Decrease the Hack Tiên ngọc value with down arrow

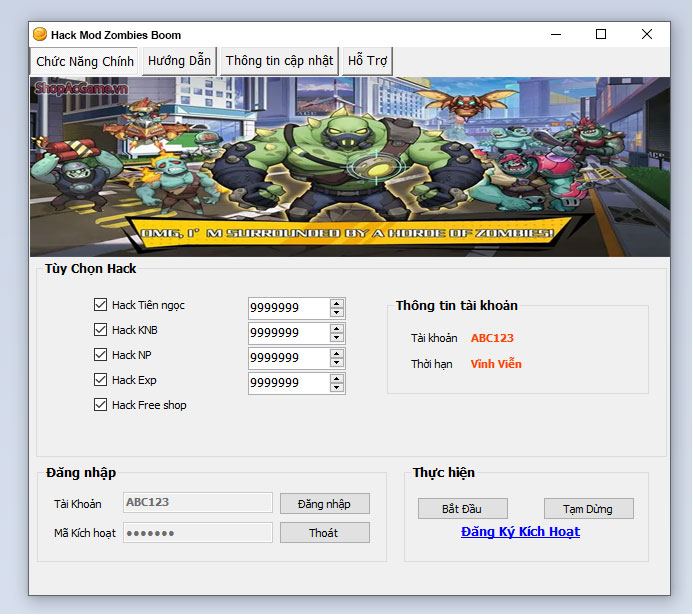click(337, 312)
